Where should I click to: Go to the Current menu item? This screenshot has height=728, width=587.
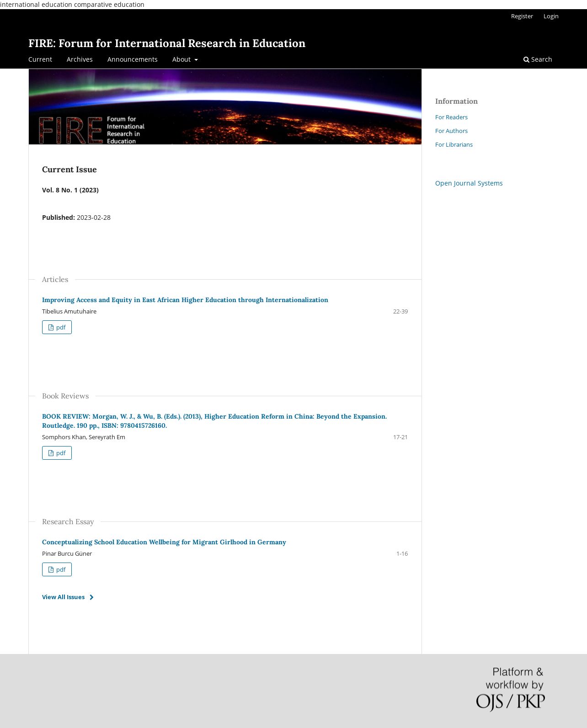(40, 59)
